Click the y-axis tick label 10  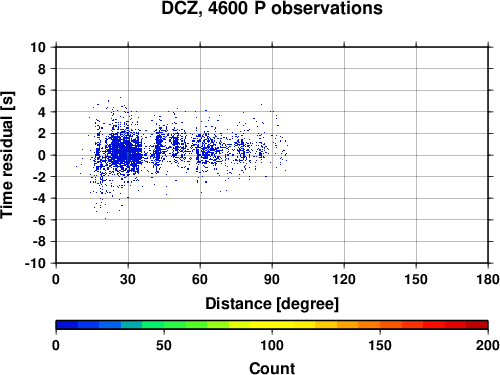pyautogui.click(x=38, y=47)
